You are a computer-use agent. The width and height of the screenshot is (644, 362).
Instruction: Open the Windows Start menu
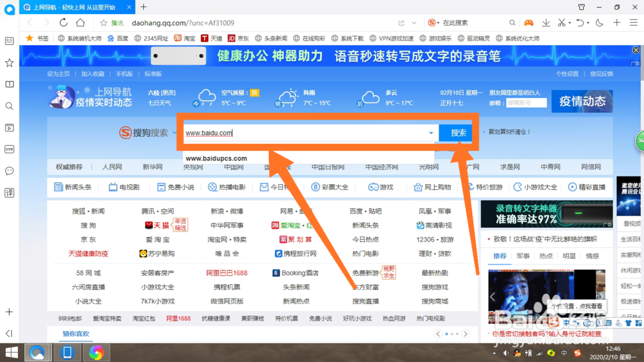(x=12, y=352)
